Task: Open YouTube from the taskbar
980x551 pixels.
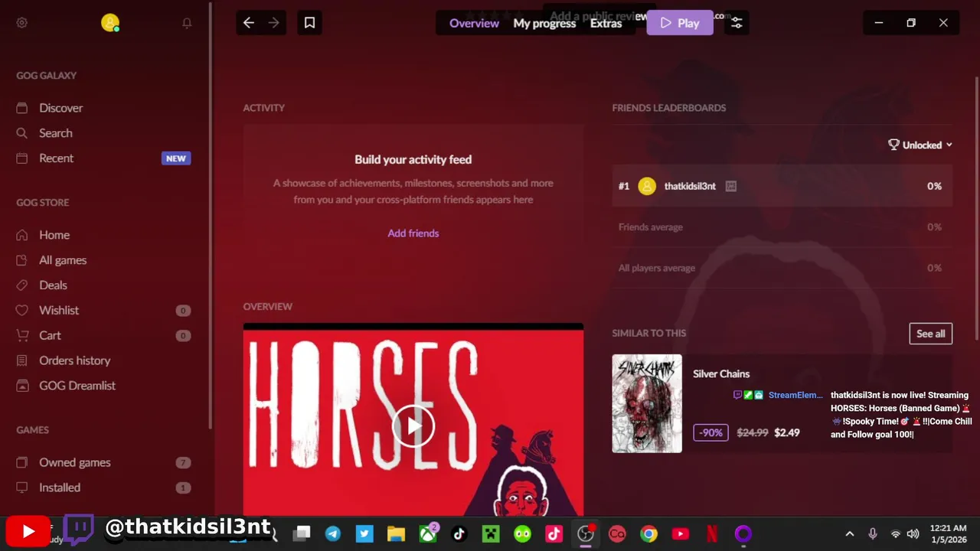Action: pyautogui.click(x=680, y=534)
